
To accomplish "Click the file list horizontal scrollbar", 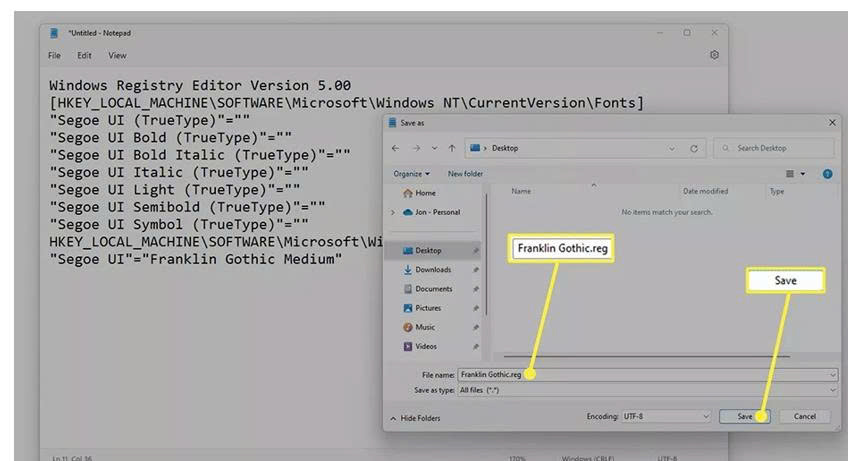I will coord(646,356).
